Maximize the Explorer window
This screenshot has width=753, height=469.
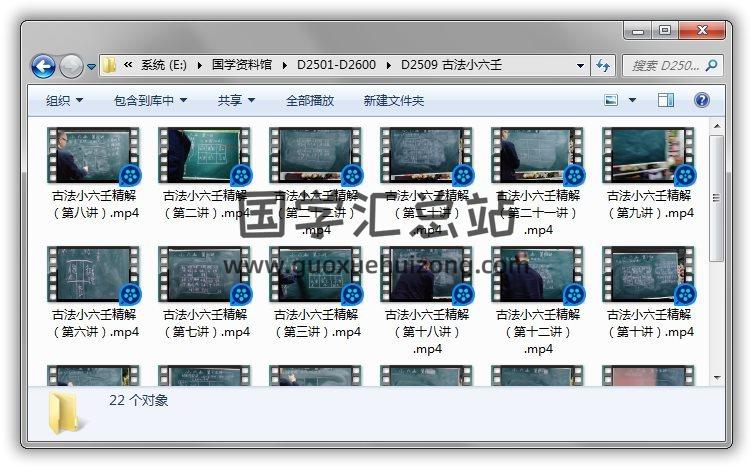(x=665, y=30)
